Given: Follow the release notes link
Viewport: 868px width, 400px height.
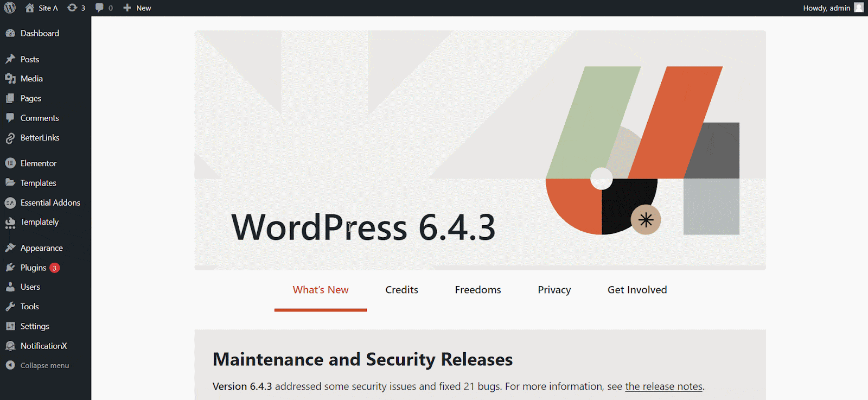Looking at the screenshot, I should coord(663,386).
